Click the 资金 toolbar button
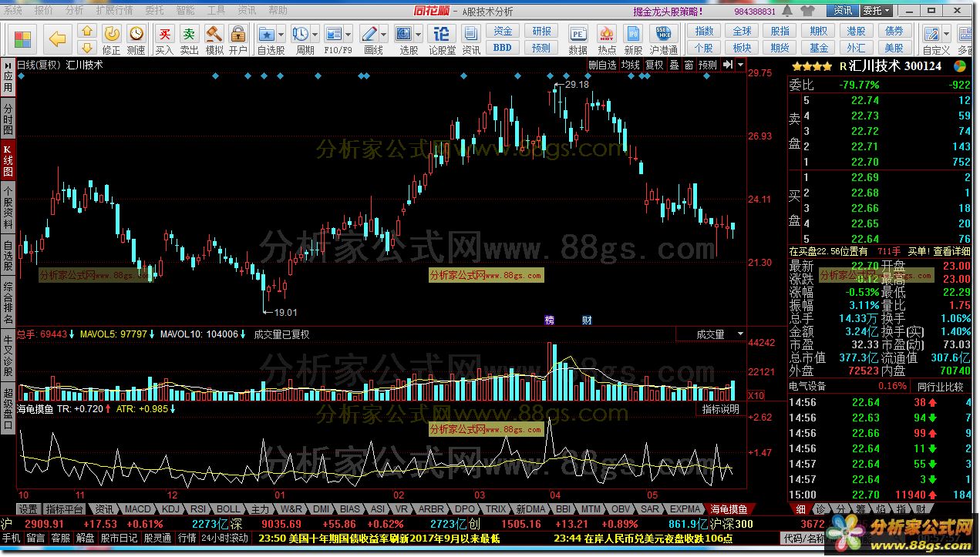The width and height of the screenshot is (980, 557). (x=502, y=32)
